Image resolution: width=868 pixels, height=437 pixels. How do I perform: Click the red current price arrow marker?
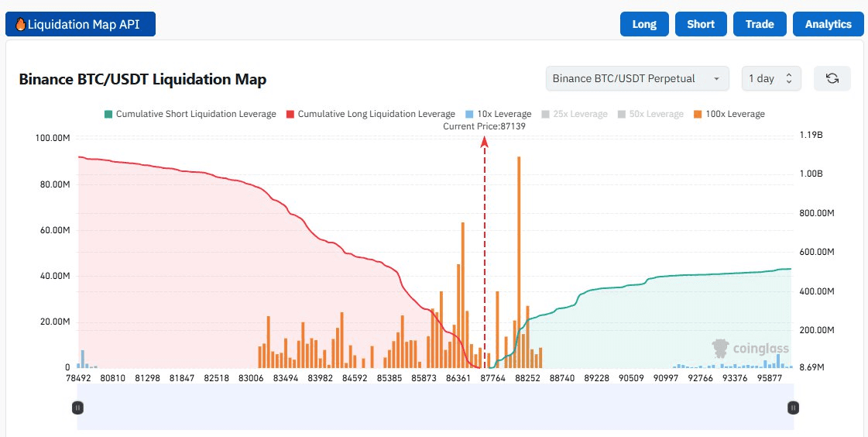pyautogui.click(x=485, y=141)
